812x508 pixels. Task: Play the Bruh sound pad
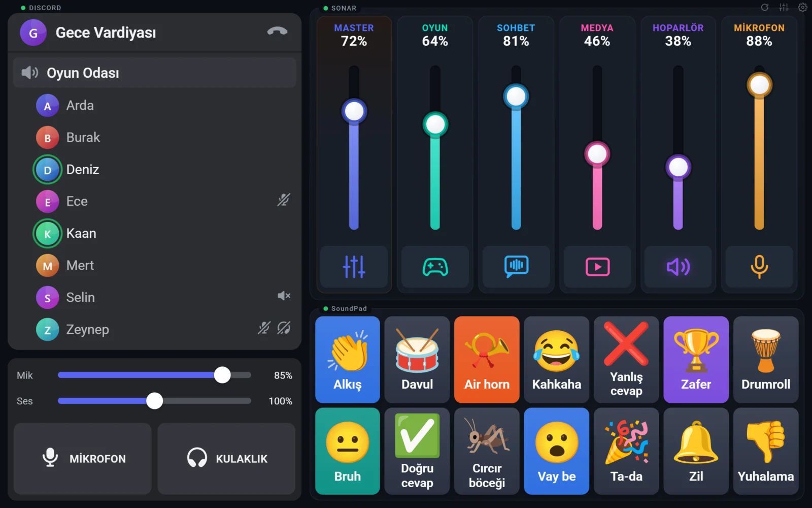(x=348, y=451)
